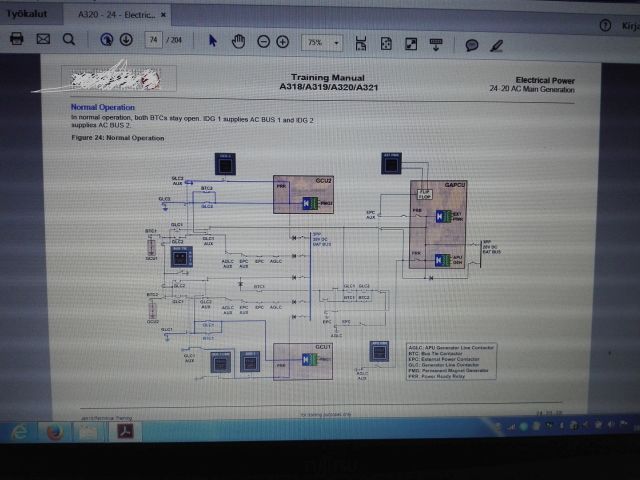The width and height of the screenshot is (640, 480).
Task: Open search with the magnifier icon
Action: (69, 40)
